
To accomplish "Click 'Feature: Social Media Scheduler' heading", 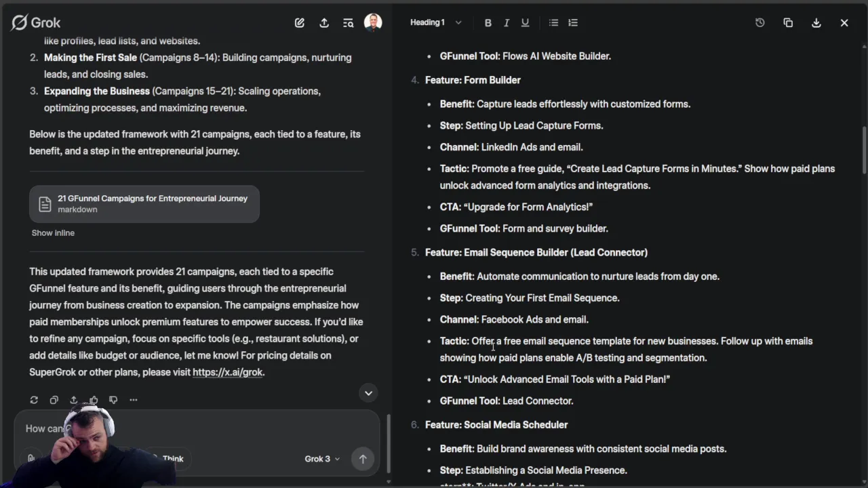I will (x=496, y=425).
